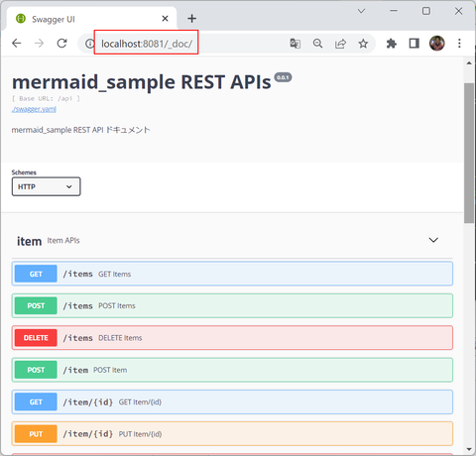Click the version 0.0.1 badge
The image size is (476, 456).
[283, 77]
